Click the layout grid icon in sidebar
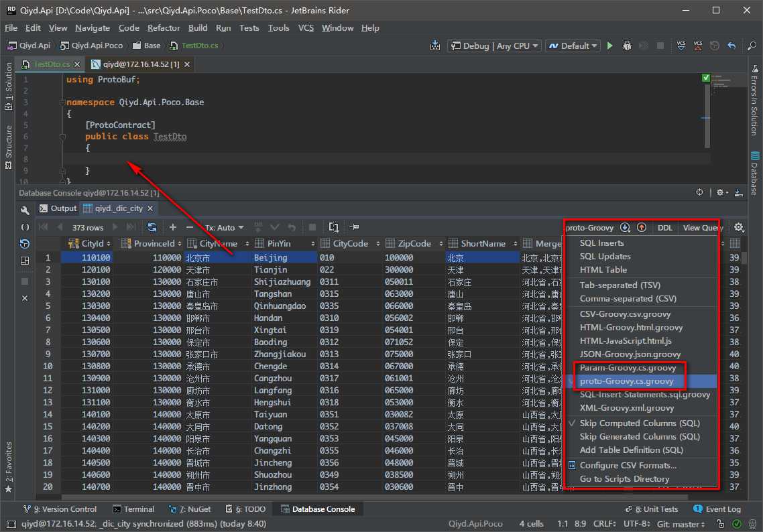Image resolution: width=763 pixels, height=532 pixels. (x=25, y=261)
